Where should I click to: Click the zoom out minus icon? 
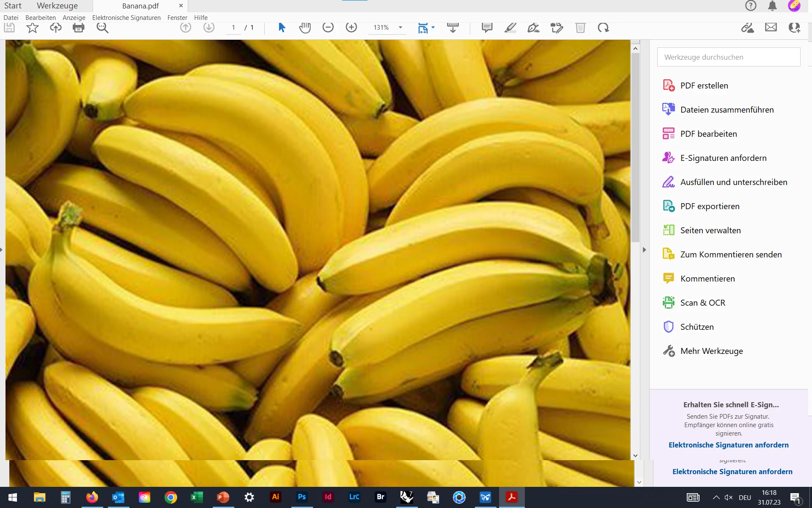tap(328, 28)
